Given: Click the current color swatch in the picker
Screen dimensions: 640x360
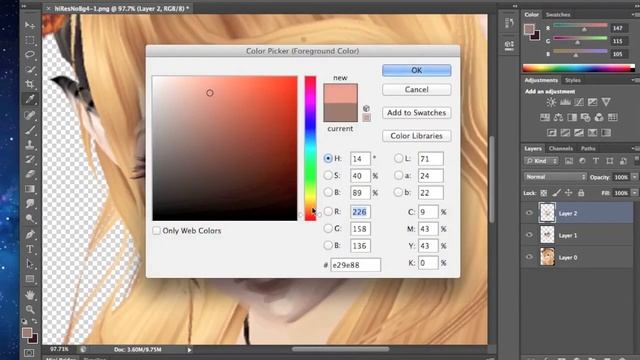Looking at the screenshot, I should coord(340,112).
